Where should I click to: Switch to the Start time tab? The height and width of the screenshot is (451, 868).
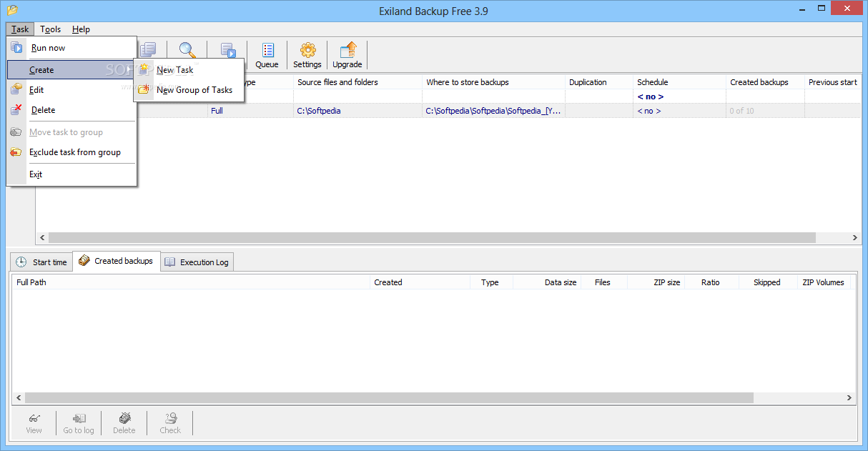point(41,262)
